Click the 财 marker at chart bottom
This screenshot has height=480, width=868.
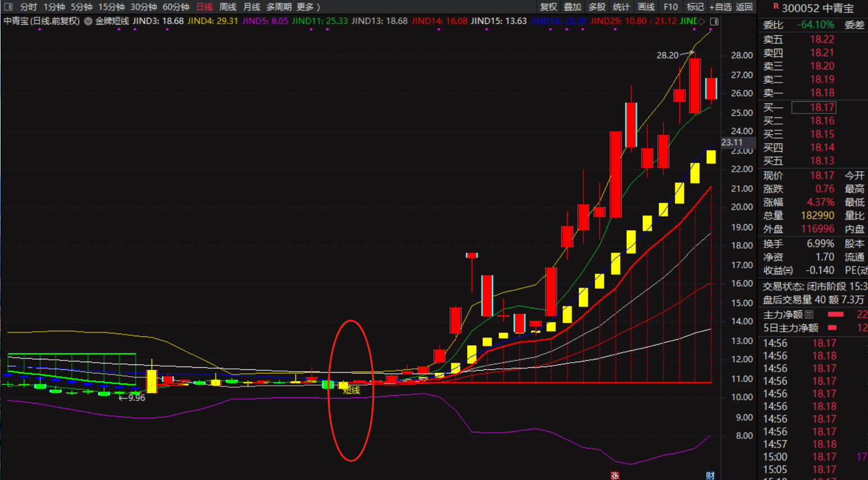click(x=710, y=476)
